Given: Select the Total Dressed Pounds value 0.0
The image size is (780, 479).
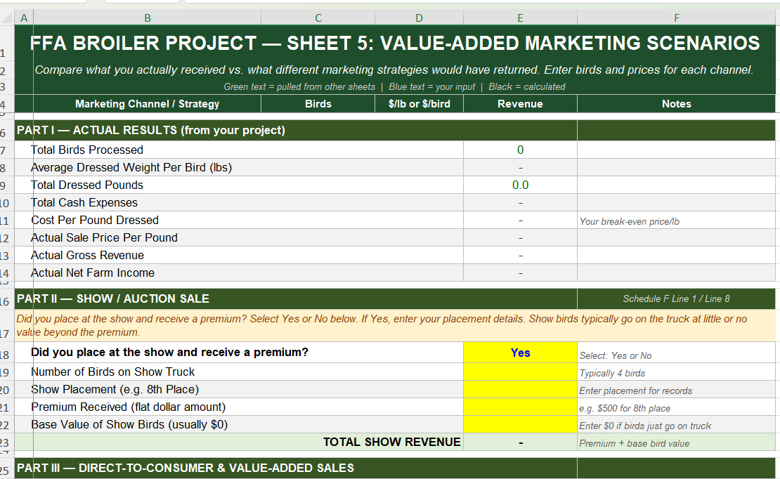Looking at the screenshot, I should (x=520, y=185).
